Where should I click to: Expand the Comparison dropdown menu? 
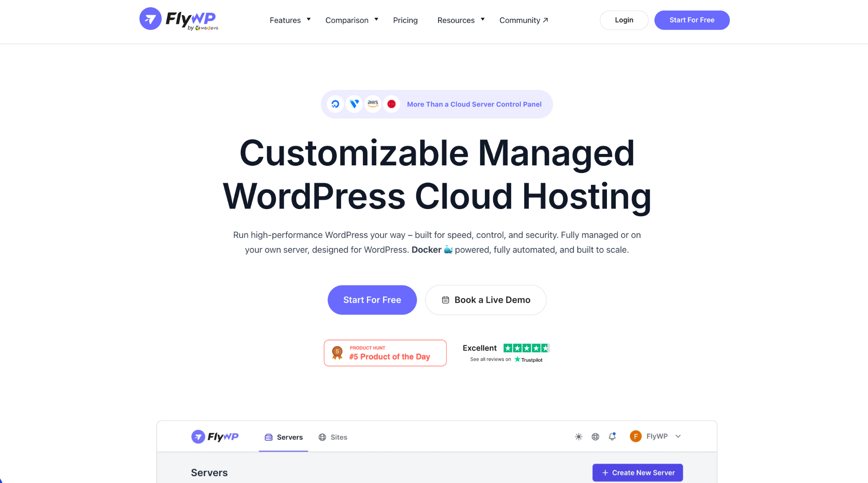pyautogui.click(x=351, y=20)
